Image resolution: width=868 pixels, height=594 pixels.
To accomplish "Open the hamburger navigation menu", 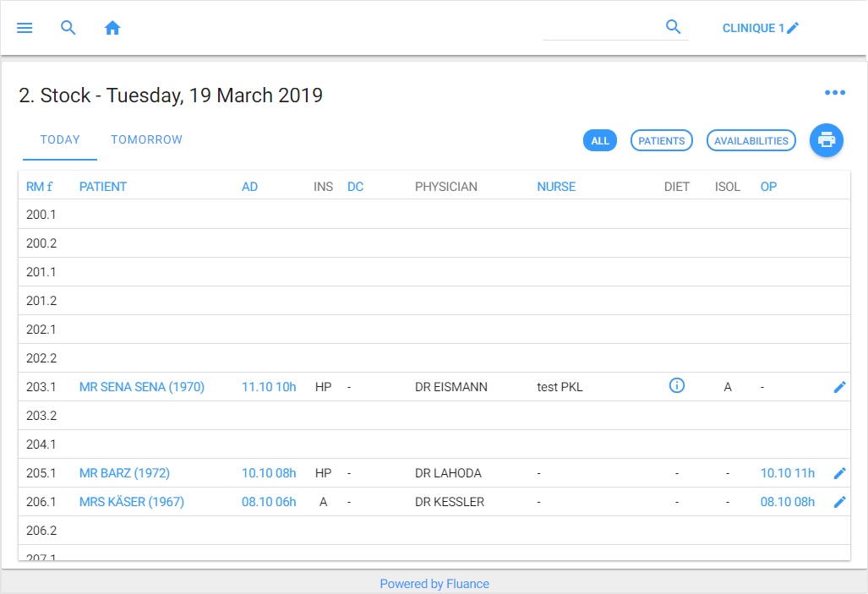I will click(25, 28).
